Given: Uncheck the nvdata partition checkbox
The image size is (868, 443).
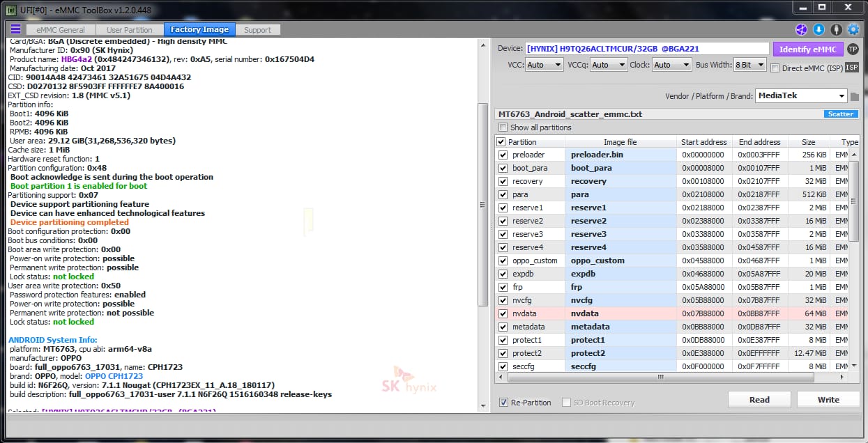Looking at the screenshot, I should point(503,313).
